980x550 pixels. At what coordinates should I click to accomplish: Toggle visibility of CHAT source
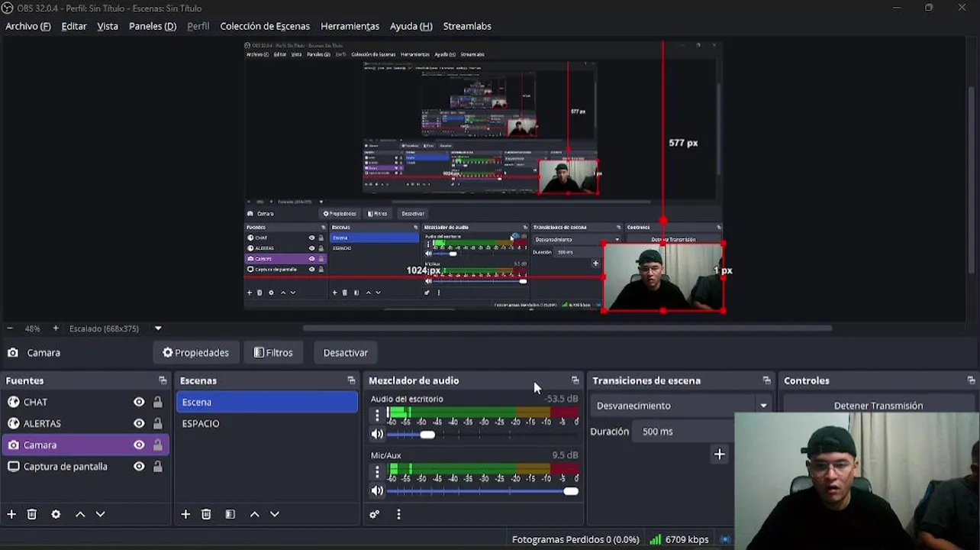[139, 402]
